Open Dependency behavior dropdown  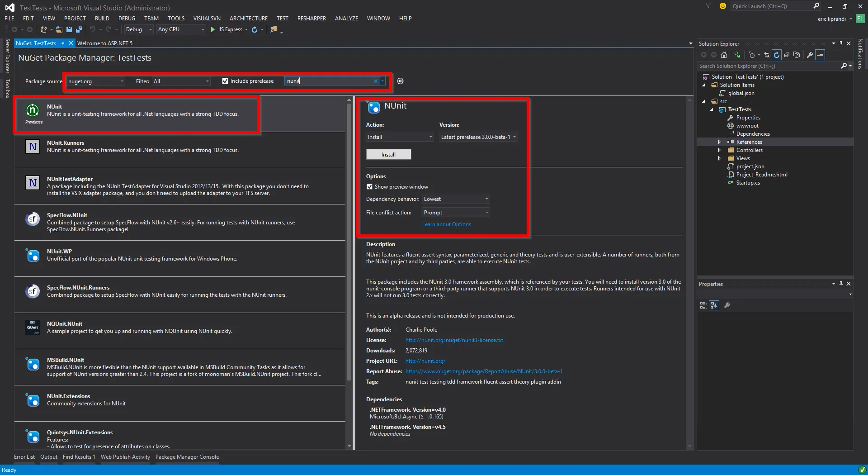click(x=456, y=199)
